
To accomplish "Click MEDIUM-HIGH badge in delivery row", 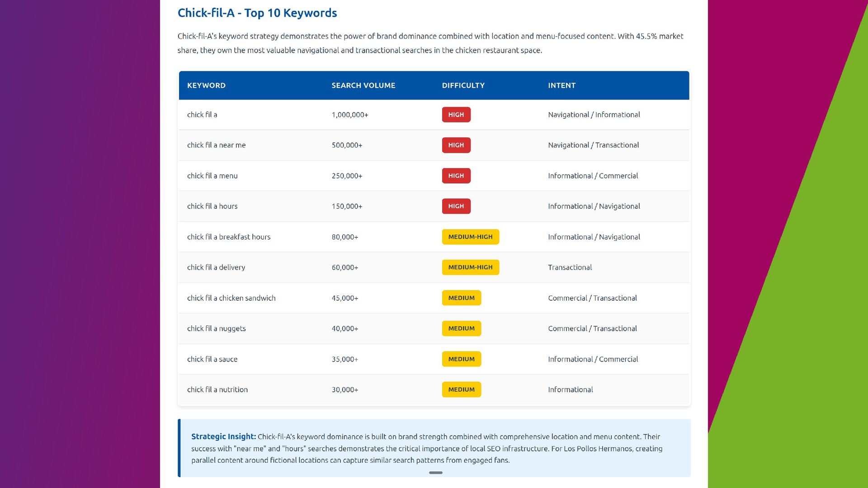I will click(470, 267).
